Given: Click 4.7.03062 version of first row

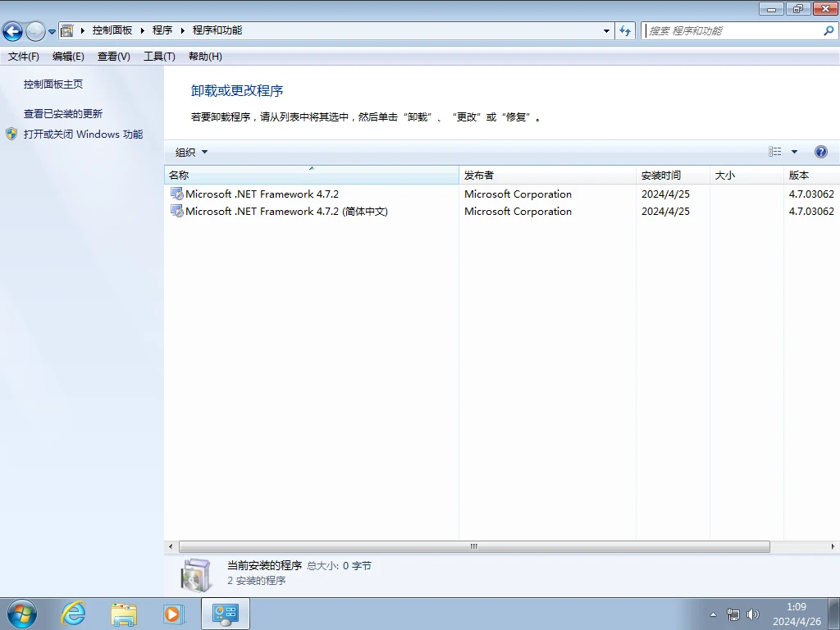Looking at the screenshot, I should click(811, 194).
